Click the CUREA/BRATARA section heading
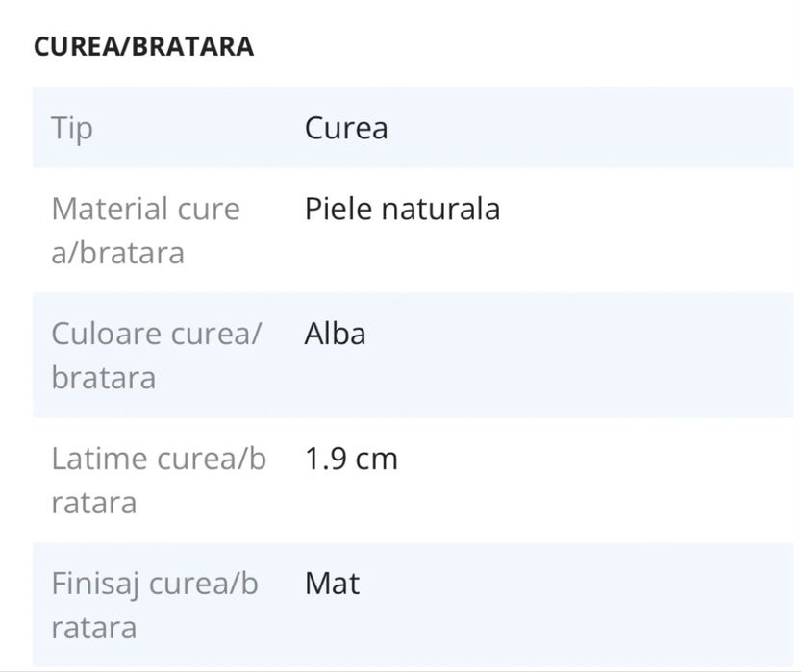Image resolution: width=801 pixels, height=672 pixels. [x=143, y=47]
